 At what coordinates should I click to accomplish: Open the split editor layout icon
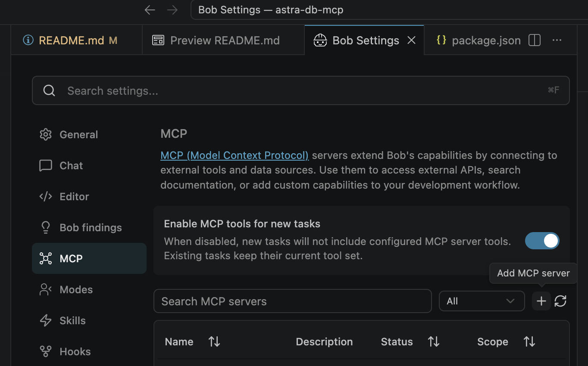tap(535, 40)
